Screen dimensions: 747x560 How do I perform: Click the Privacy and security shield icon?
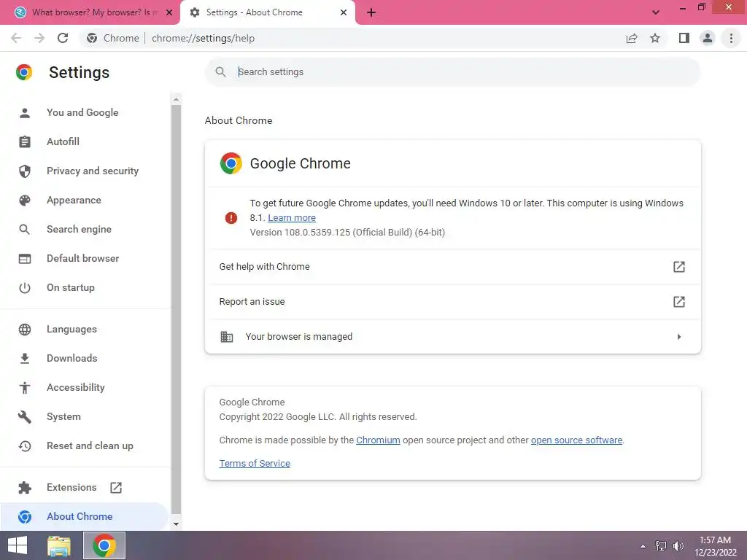25,171
